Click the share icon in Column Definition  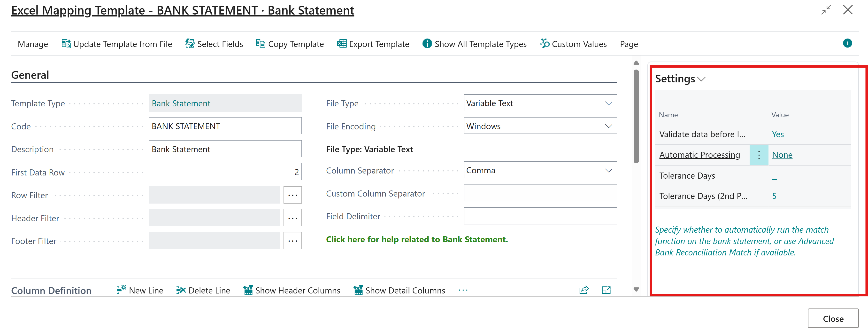584,290
